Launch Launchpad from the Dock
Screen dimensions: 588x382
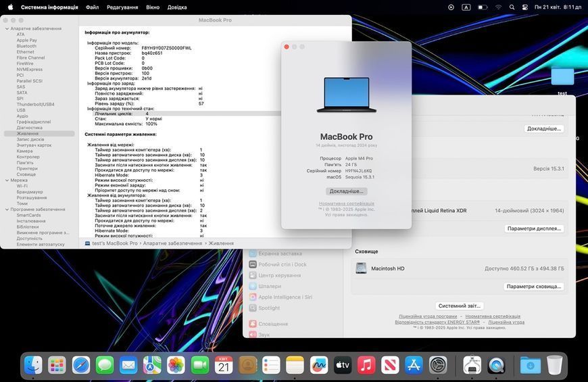(x=57, y=365)
